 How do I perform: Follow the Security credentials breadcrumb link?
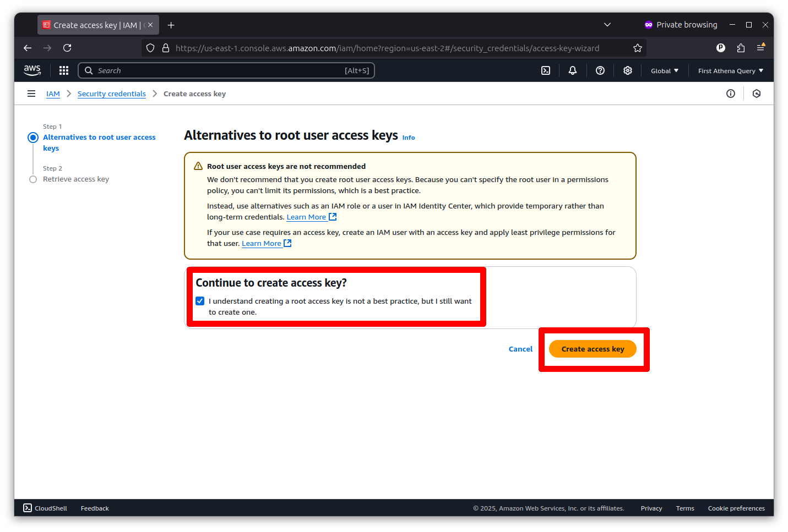tap(111, 94)
